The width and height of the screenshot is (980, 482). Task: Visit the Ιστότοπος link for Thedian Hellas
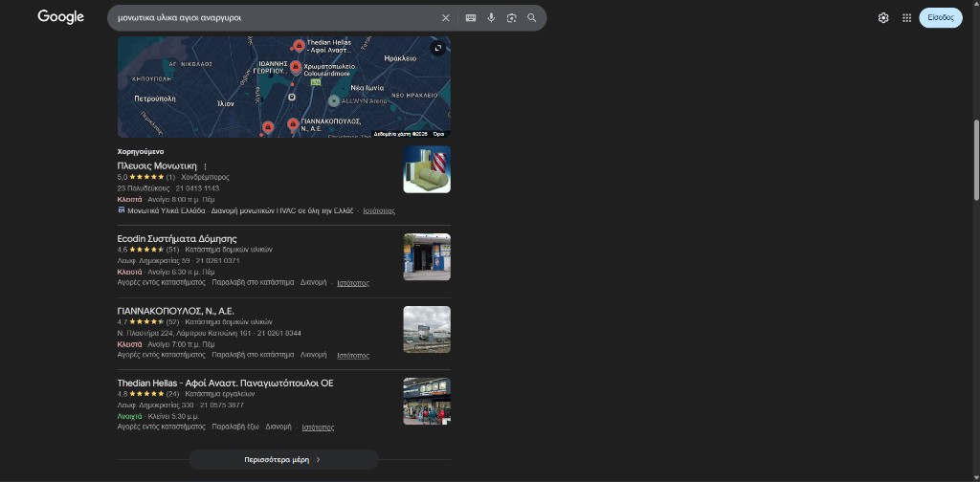pyautogui.click(x=318, y=427)
